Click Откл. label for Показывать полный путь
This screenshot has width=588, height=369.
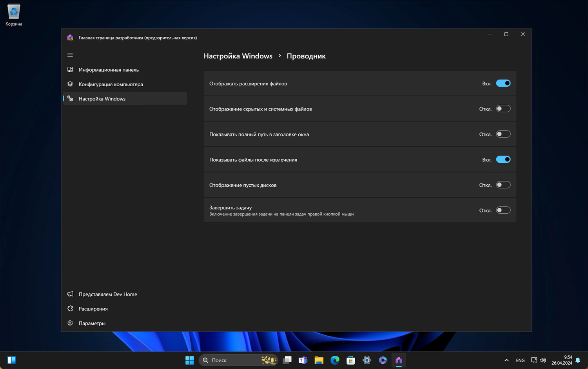pyautogui.click(x=485, y=135)
